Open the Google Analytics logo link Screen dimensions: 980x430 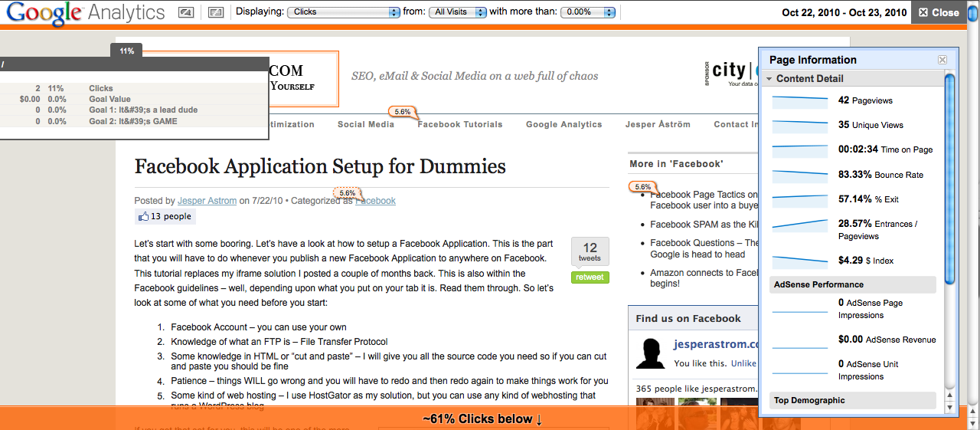point(86,12)
